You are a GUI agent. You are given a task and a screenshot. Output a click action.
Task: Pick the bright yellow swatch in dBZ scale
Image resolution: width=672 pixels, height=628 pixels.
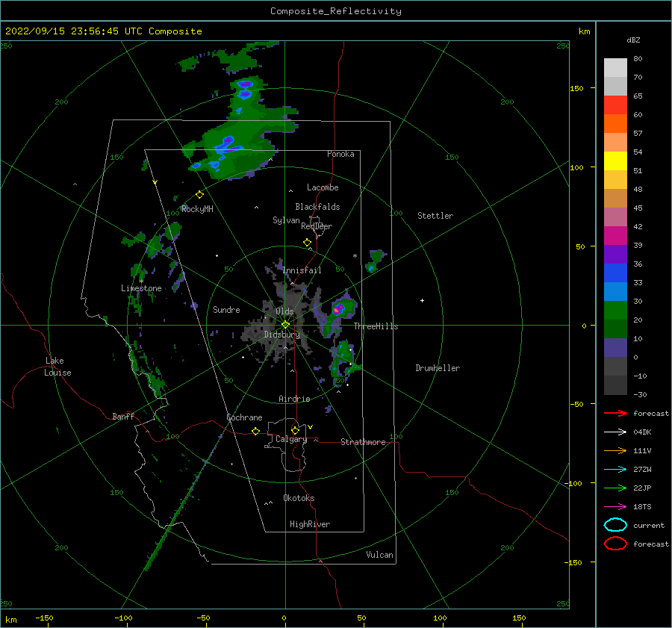(615, 161)
